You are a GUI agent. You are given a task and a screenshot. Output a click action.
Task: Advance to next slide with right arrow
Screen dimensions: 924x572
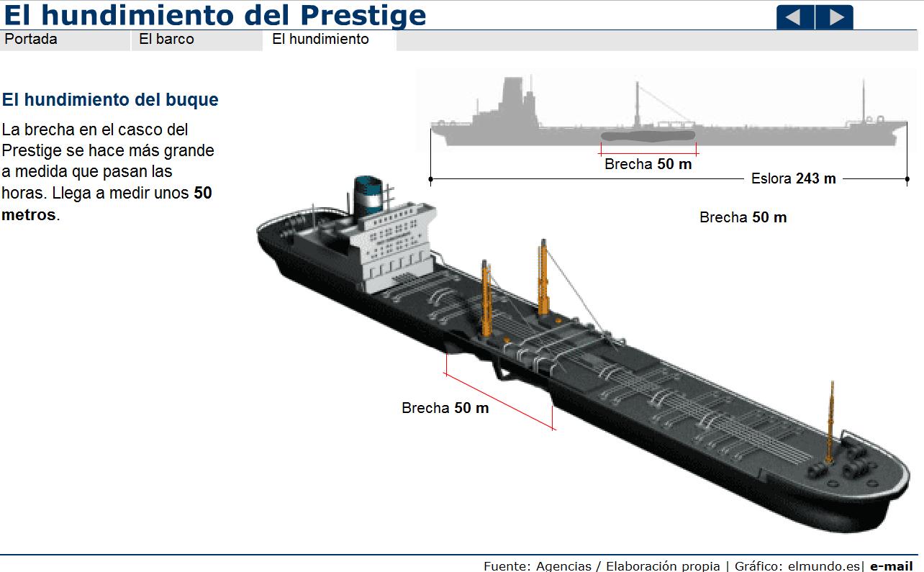click(x=835, y=17)
